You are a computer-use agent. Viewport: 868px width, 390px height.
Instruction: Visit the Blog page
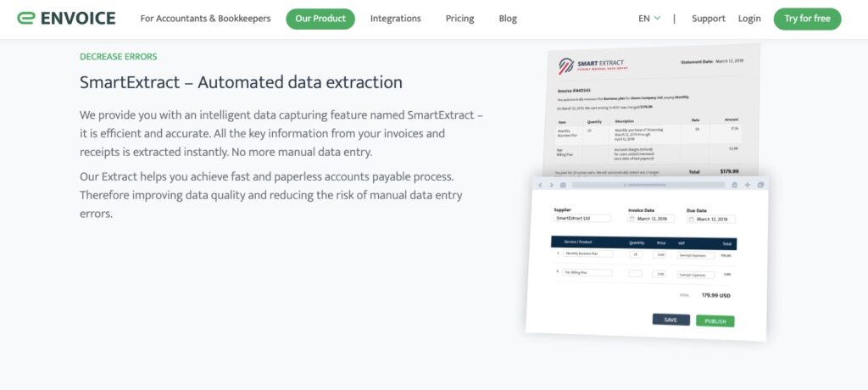[x=508, y=19]
